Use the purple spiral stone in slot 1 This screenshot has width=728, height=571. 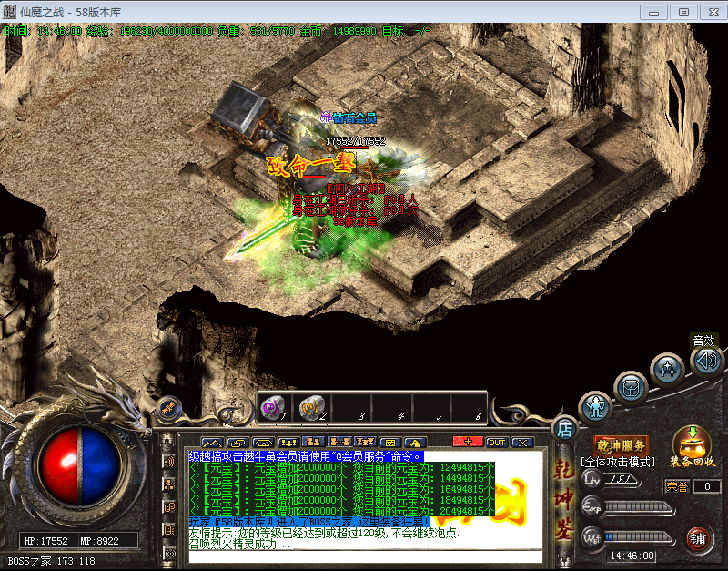coord(275,408)
